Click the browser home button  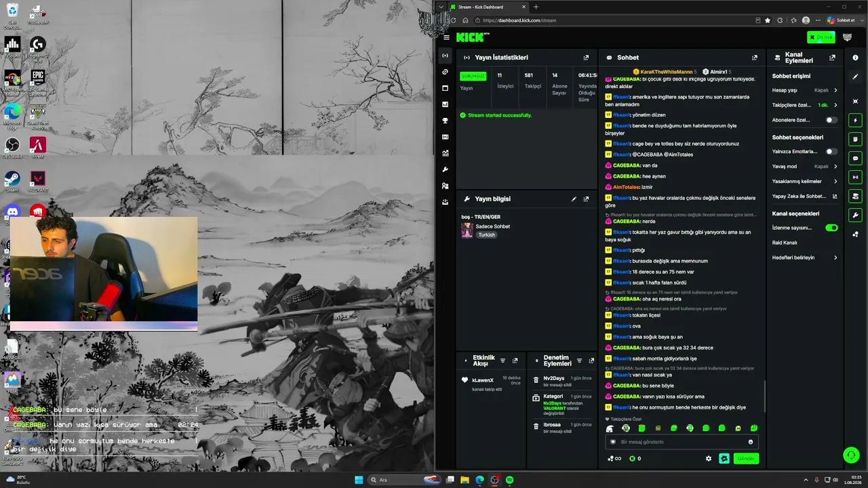[465, 20]
